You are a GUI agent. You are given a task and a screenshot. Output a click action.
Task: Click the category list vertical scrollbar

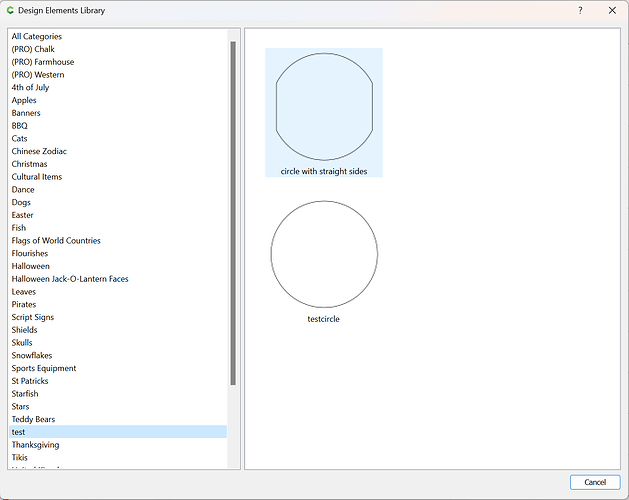click(x=233, y=213)
